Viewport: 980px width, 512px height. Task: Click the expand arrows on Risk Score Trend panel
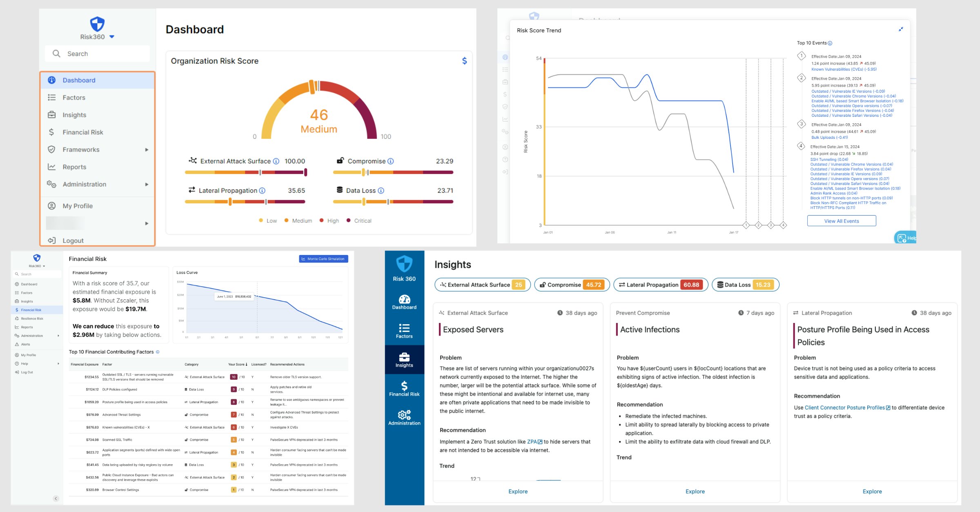(901, 29)
